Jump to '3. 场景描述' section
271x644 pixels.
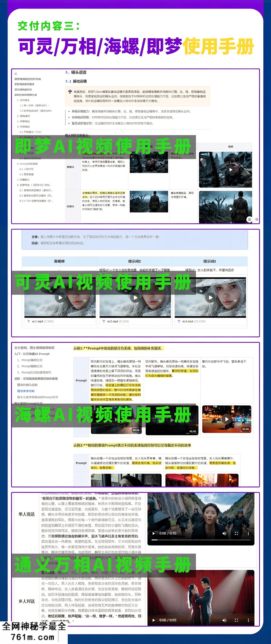tap(23, 121)
